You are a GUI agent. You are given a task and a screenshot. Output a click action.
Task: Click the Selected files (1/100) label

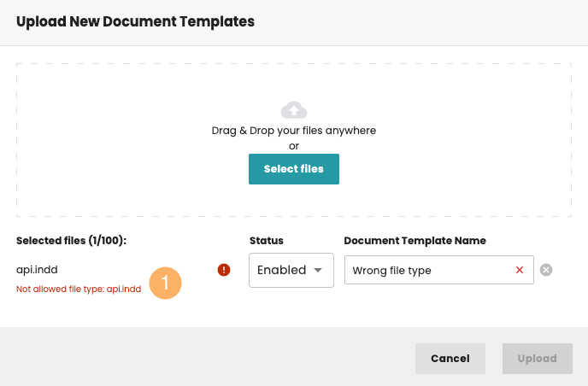[x=71, y=241]
